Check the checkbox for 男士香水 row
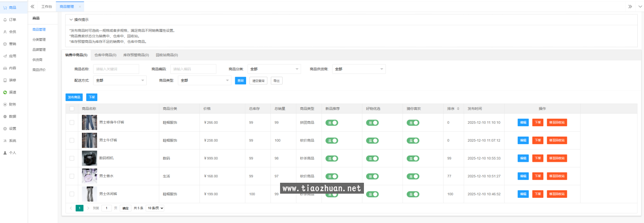This screenshot has width=644, height=223. click(x=72, y=176)
